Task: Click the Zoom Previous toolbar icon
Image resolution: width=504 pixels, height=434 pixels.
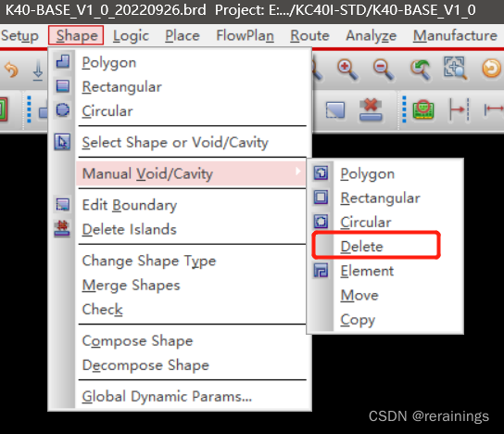Action: tap(420, 70)
